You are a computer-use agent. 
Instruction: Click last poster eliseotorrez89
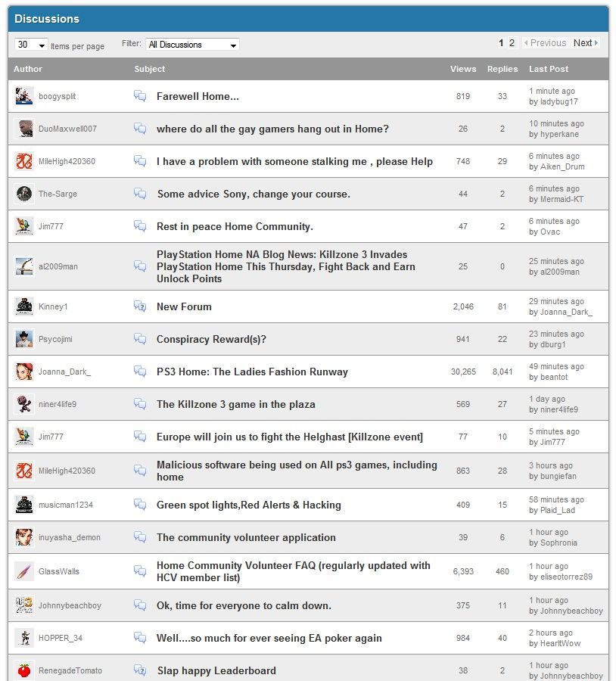click(x=566, y=577)
